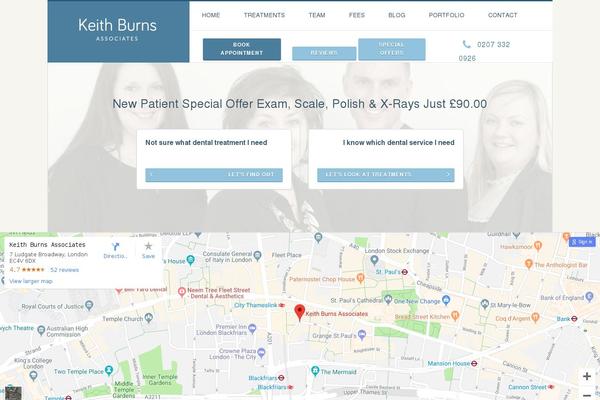Click View larger map link

pyautogui.click(x=31, y=281)
